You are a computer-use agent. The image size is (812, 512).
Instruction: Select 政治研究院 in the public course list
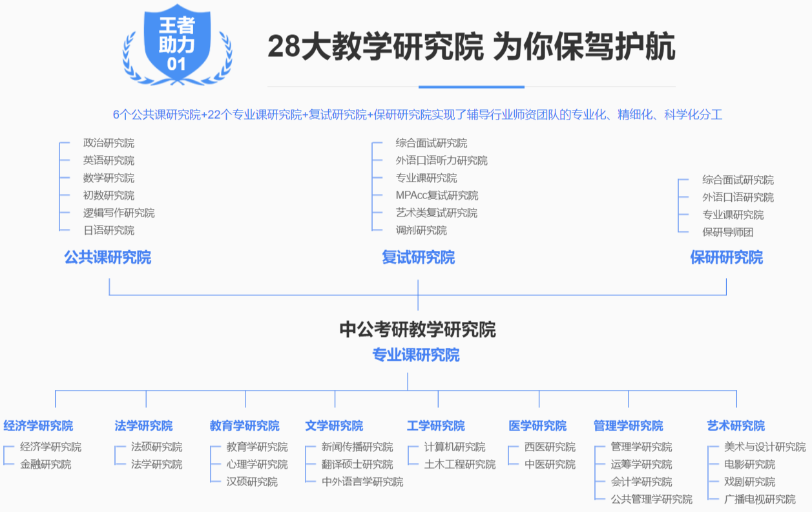tap(109, 143)
